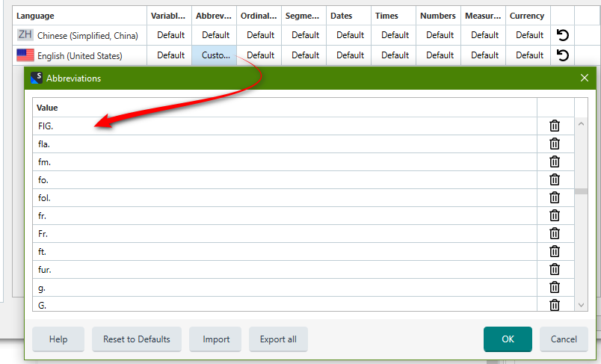Select the fur. value row
Screen dimensions: 601x364
click(284, 269)
